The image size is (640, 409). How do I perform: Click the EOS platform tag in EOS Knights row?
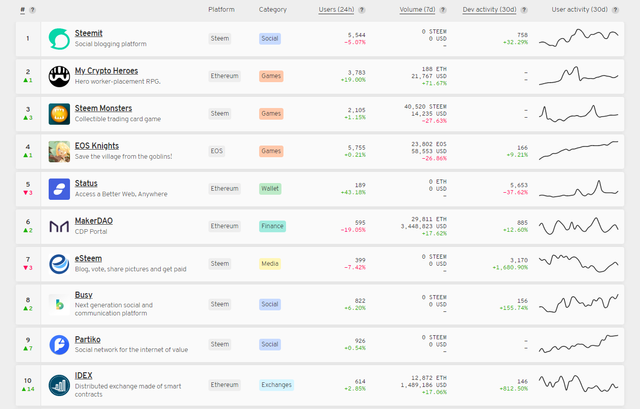click(216, 151)
